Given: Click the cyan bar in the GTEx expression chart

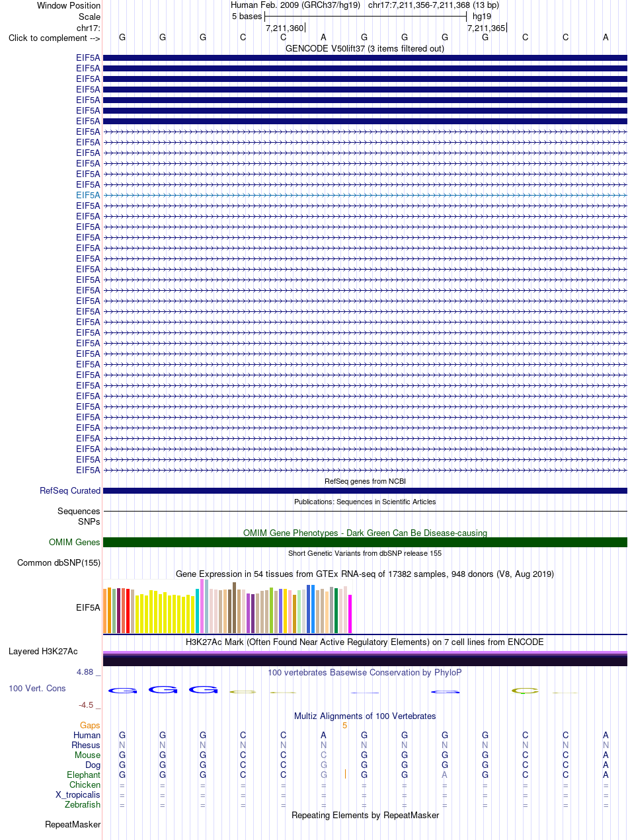Looking at the screenshot, I should coord(198,611).
